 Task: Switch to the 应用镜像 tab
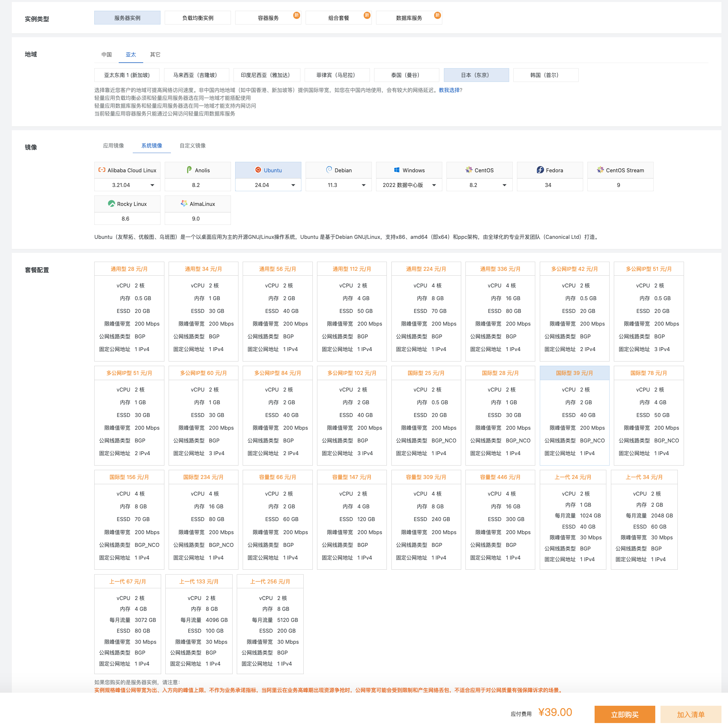click(114, 146)
